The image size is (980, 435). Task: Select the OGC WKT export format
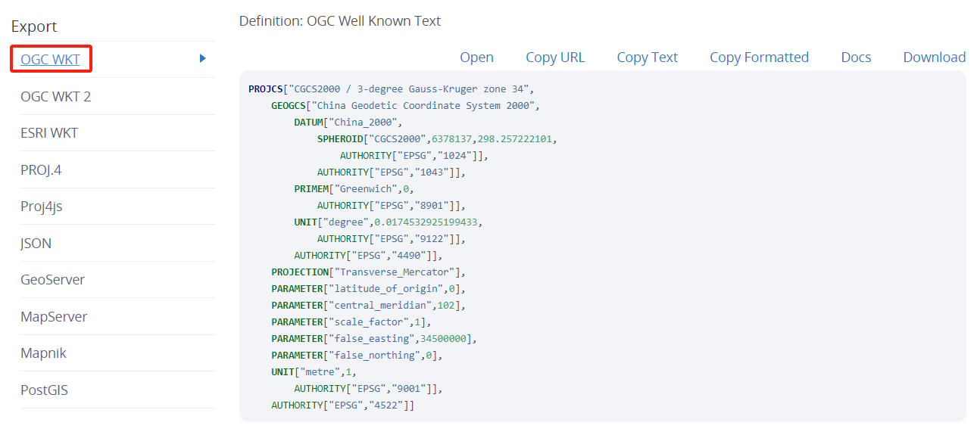tap(50, 60)
